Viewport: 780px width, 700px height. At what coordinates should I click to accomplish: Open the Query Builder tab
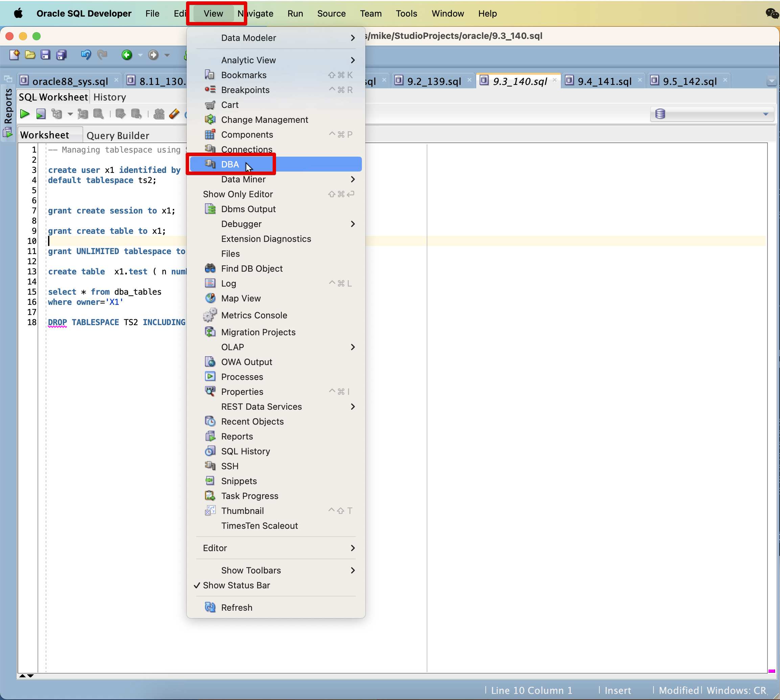click(x=118, y=135)
